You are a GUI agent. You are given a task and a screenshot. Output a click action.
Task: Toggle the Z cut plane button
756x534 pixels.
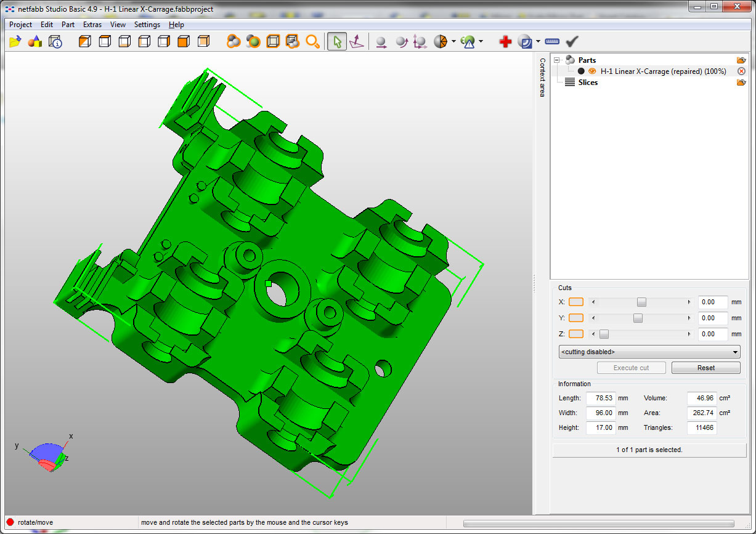(575, 334)
